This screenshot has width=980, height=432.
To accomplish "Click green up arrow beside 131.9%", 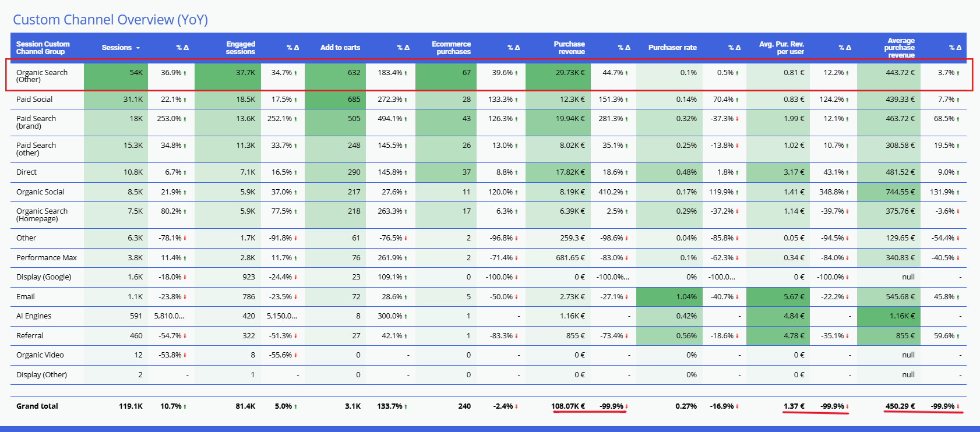I will 958,192.
